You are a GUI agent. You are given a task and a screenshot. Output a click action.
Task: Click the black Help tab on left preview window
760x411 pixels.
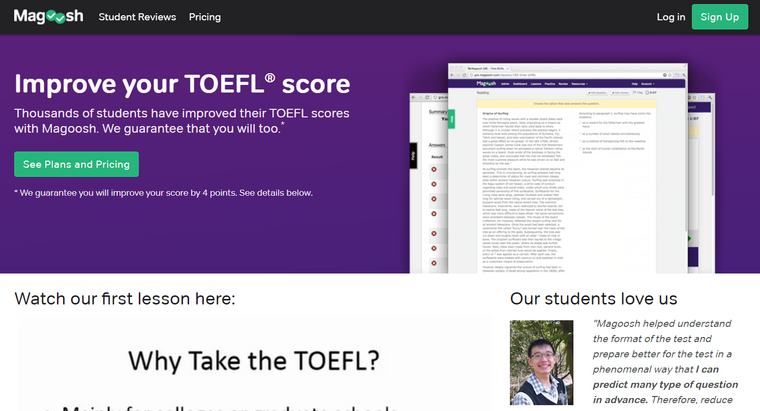415,156
